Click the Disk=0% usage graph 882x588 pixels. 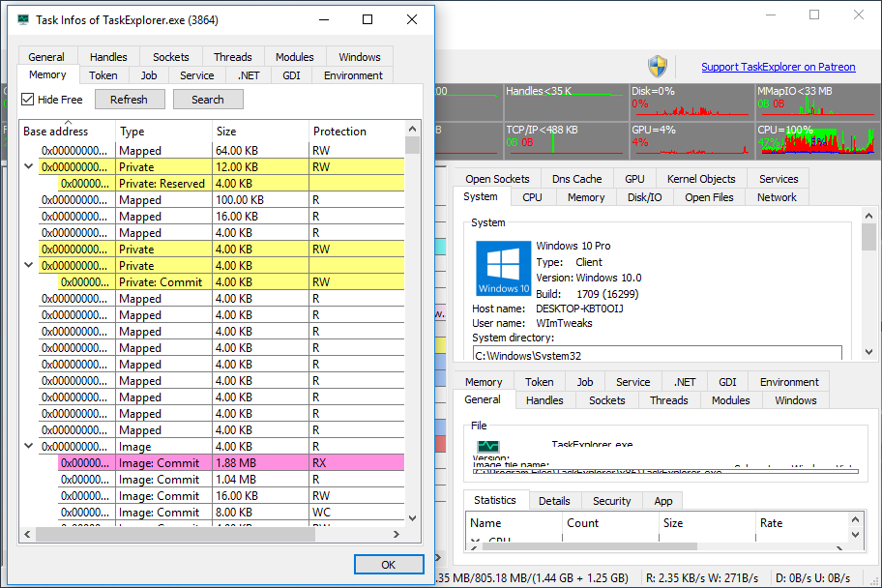[x=691, y=101]
